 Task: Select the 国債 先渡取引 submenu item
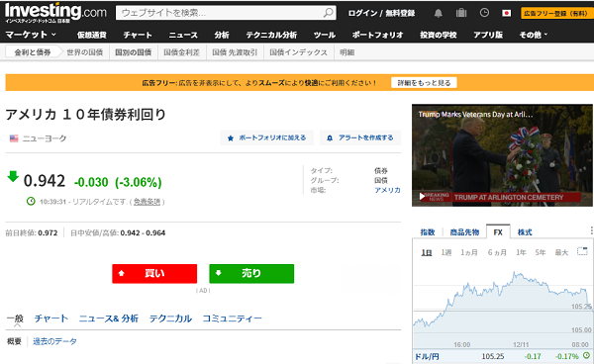235,52
